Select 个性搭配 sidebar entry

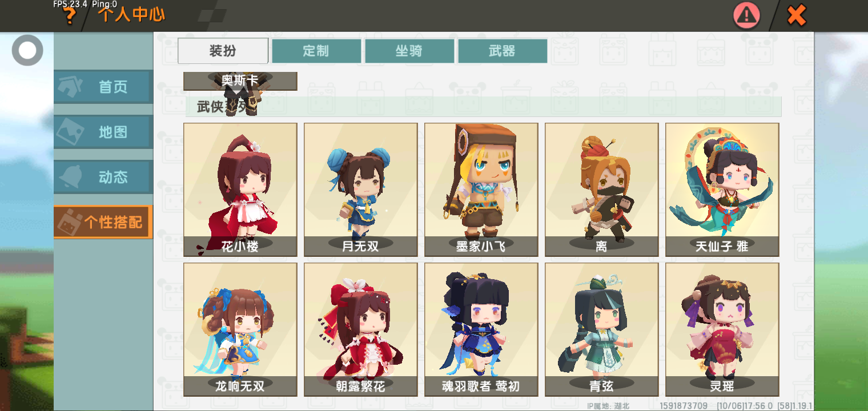[103, 222]
